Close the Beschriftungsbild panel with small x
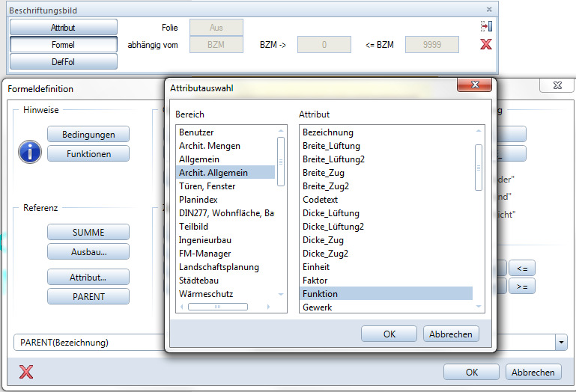The height and width of the screenshot is (392, 576). pos(489,10)
